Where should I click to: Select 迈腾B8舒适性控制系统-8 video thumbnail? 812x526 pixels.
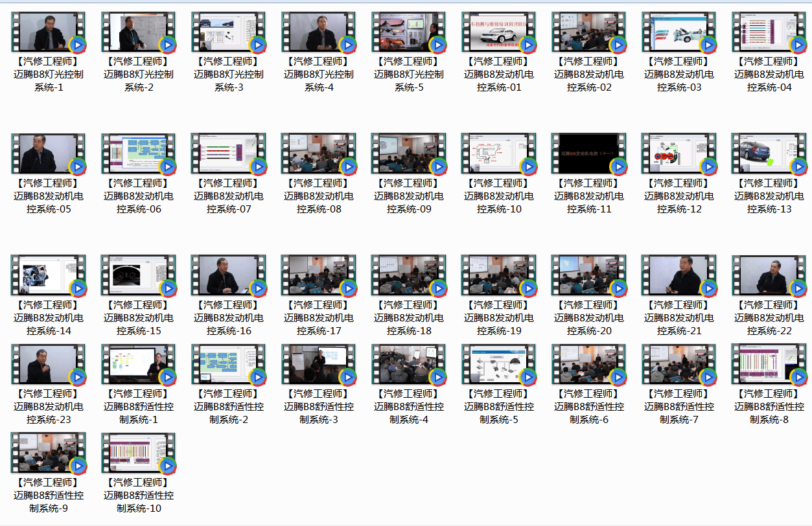click(769, 364)
